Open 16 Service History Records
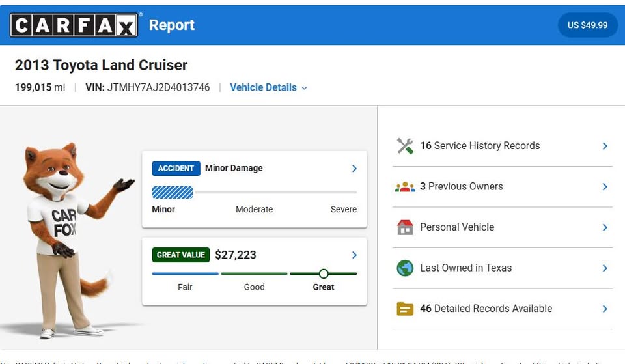 pyautogui.click(x=502, y=146)
